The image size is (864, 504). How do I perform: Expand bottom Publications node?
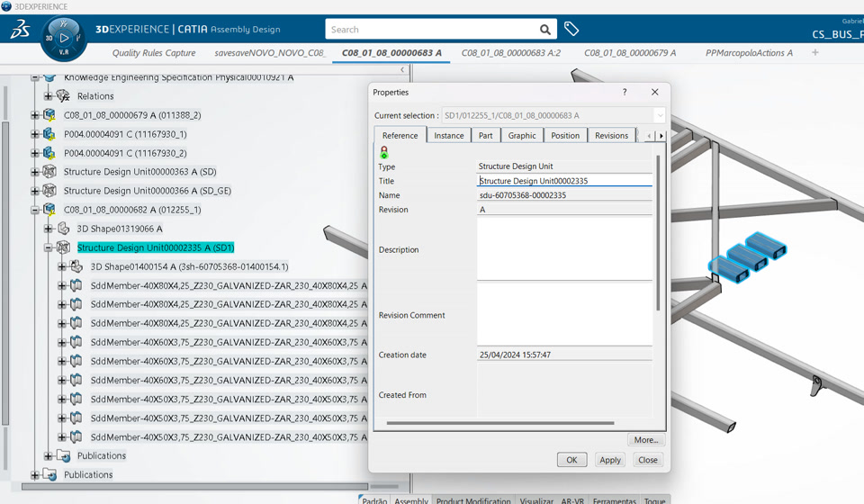35,475
